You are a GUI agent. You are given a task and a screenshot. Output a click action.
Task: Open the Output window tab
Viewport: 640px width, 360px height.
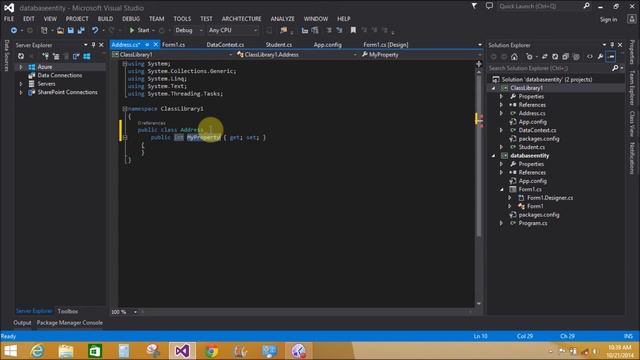[22, 322]
